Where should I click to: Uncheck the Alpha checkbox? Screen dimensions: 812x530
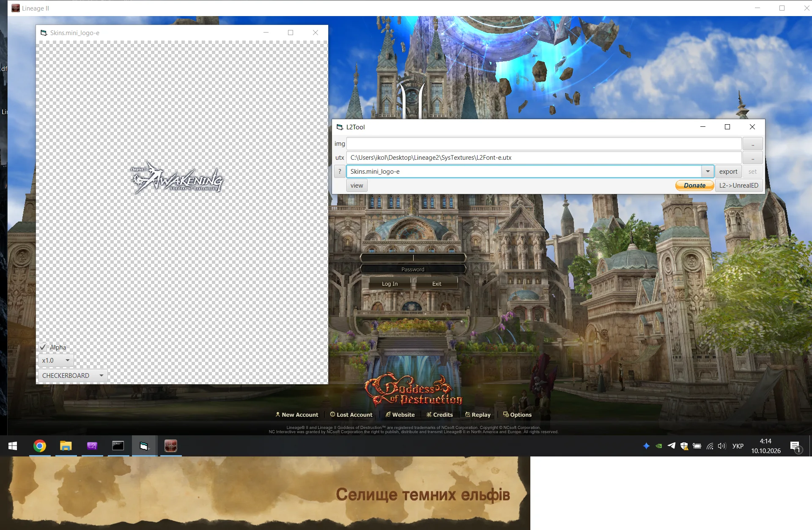pyautogui.click(x=43, y=347)
